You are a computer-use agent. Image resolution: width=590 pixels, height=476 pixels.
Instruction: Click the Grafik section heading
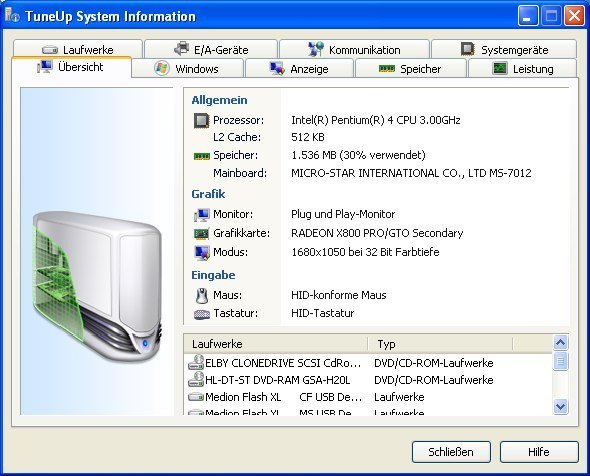point(208,194)
